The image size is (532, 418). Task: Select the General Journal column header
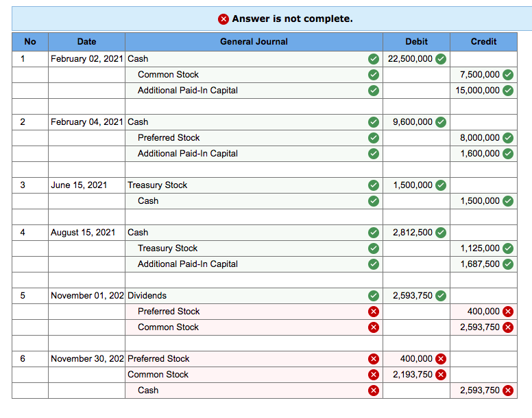254,42
